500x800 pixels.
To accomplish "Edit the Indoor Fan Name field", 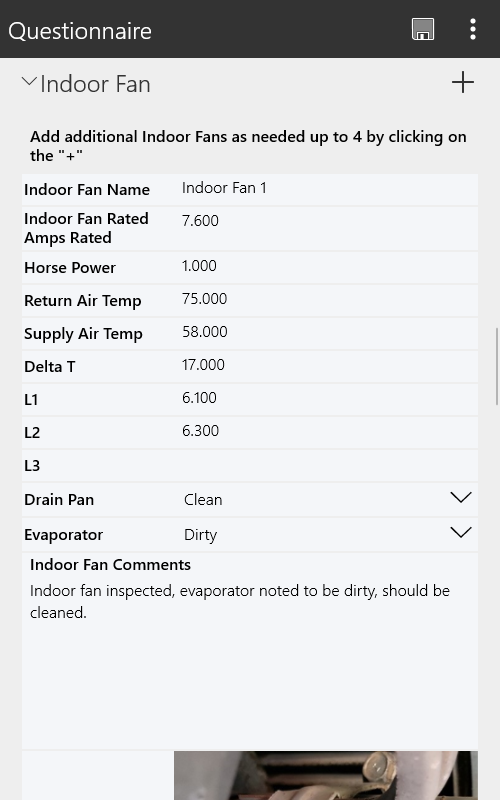I will 329,189.
